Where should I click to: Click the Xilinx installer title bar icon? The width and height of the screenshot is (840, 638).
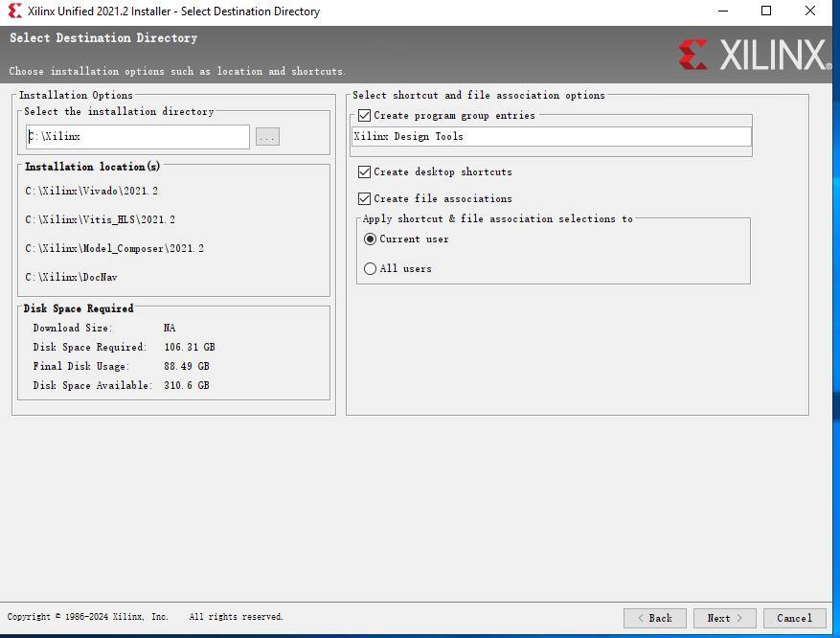(15, 11)
